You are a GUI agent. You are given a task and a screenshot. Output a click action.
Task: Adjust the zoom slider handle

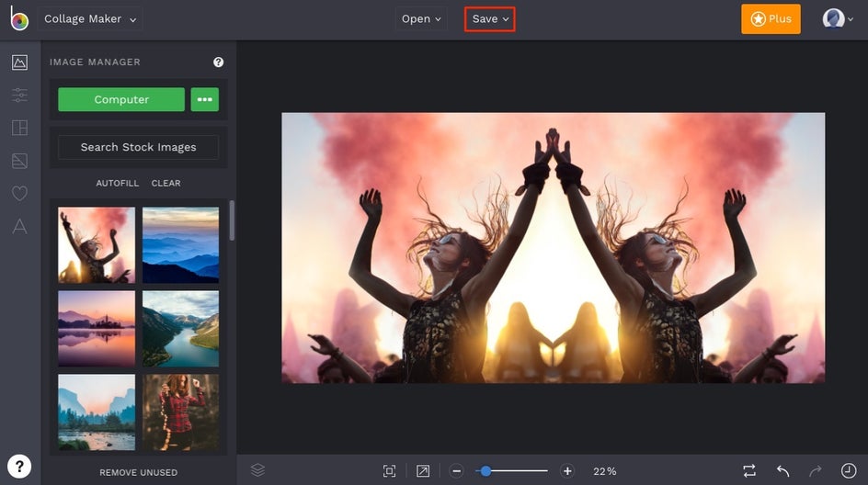(485, 471)
